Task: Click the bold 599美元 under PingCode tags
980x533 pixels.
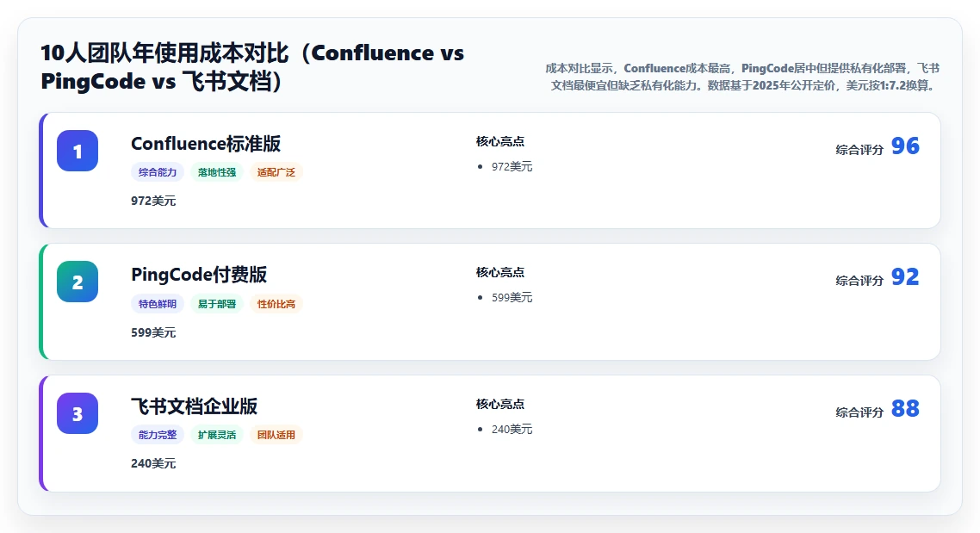Action: pyautogui.click(x=153, y=332)
